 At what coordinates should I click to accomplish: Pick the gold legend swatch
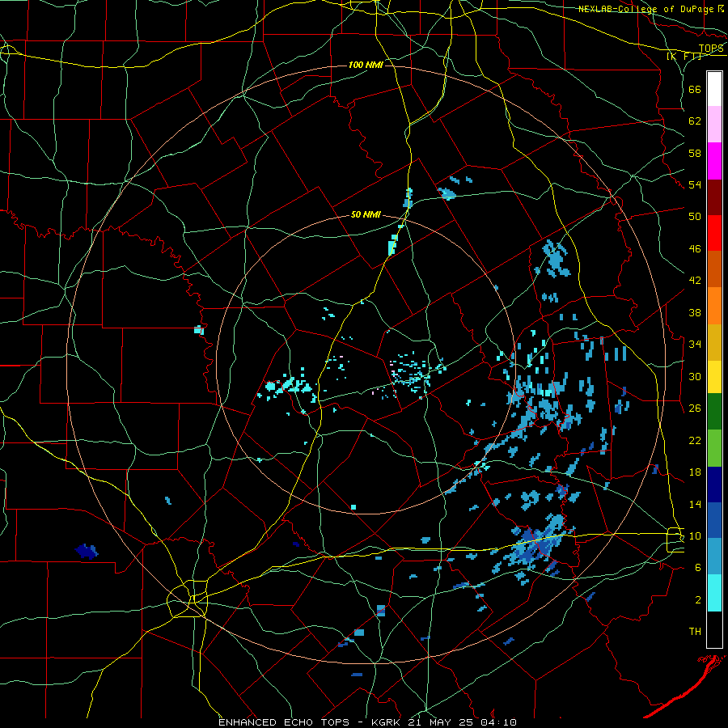tap(714, 341)
